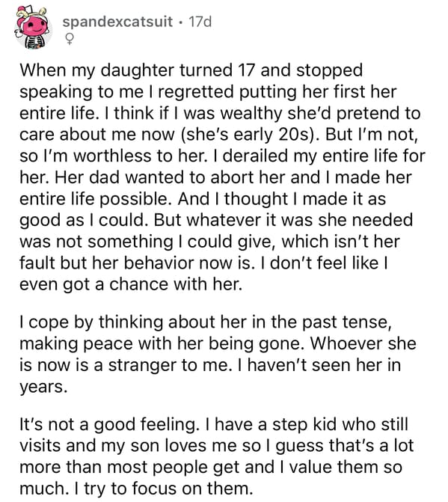Viewport: 448px width, 502px height.
Task: Open spandexcatsuit's pink avatar profile picture
Action: [x=33, y=28]
